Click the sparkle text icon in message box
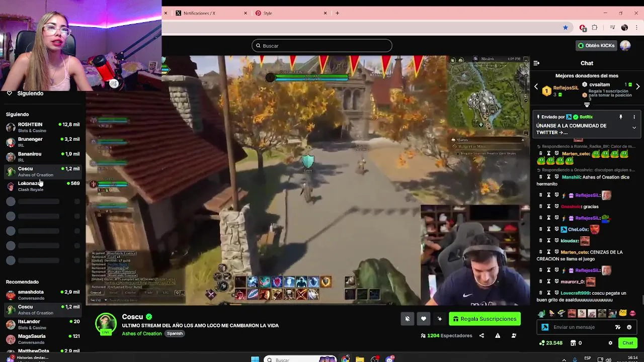The image size is (644, 362). coord(618,327)
